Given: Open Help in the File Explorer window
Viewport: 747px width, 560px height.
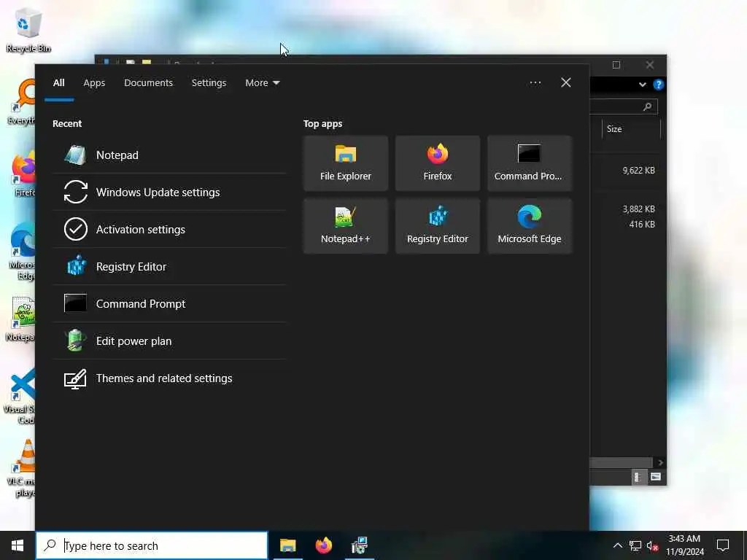Looking at the screenshot, I should [659, 85].
